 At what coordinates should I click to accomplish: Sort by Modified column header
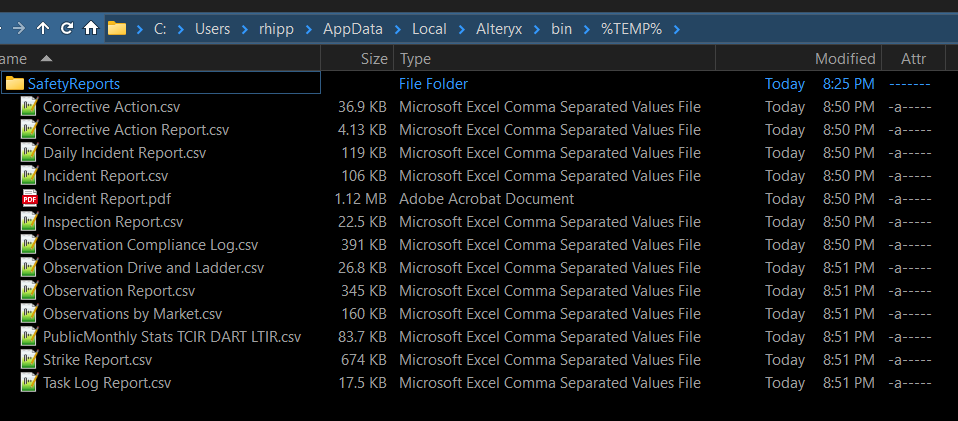[x=798, y=59]
